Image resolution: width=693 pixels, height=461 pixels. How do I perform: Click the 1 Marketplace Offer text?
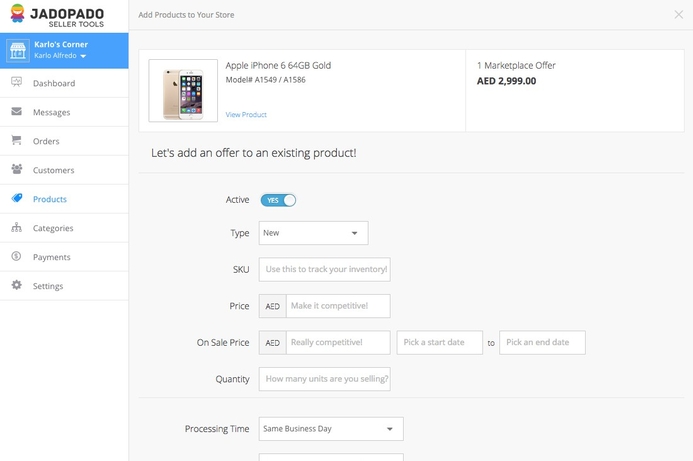coord(516,65)
